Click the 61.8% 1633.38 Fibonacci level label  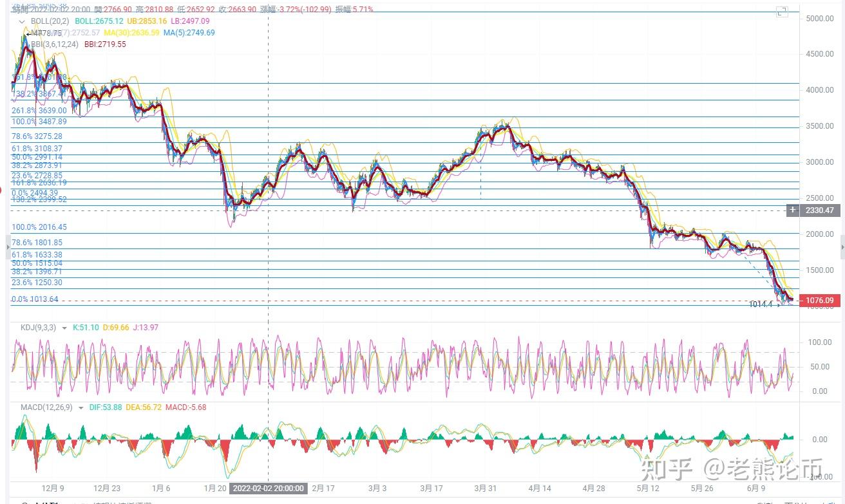[37, 255]
